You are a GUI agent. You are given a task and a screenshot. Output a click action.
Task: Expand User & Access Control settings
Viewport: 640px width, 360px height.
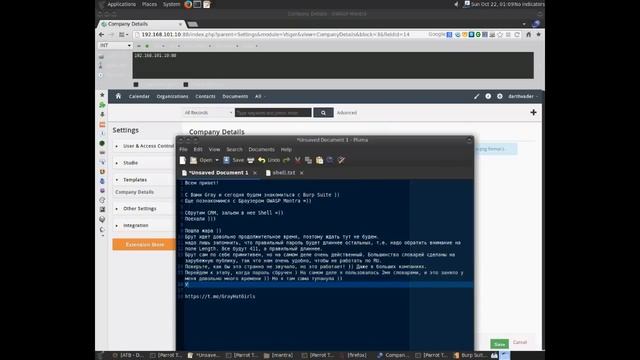144,146
